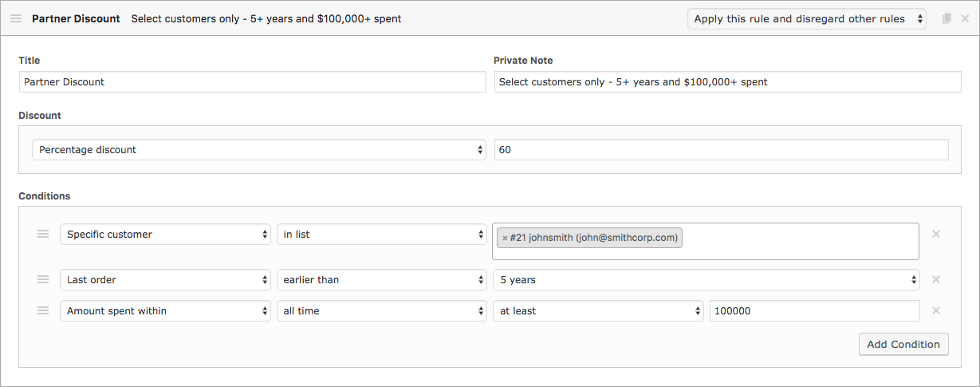Click the Add Condition button
Viewport: 980px width, 387px height.
coord(903,344)
